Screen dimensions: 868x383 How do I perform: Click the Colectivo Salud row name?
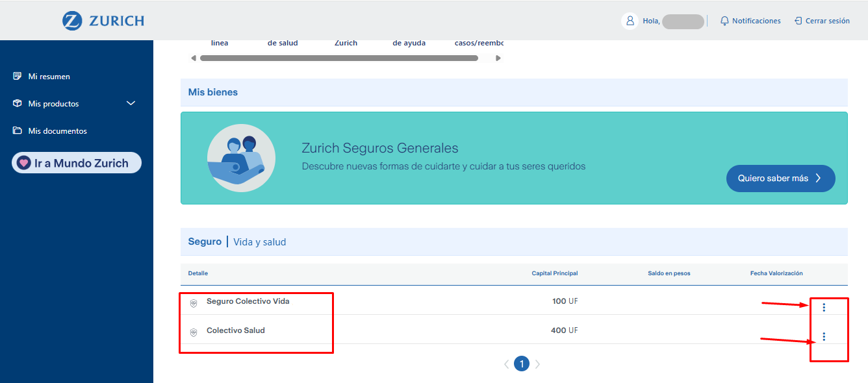[x=236, y=330]
